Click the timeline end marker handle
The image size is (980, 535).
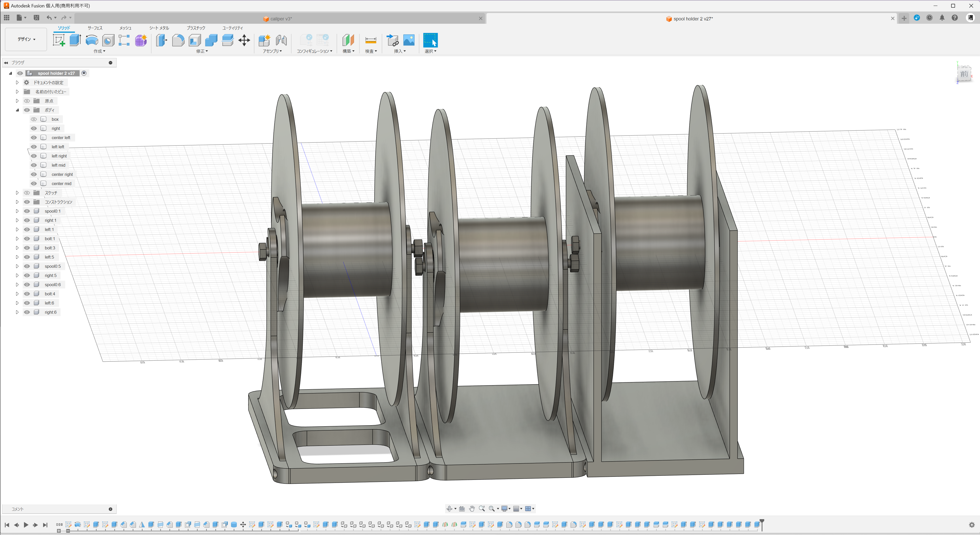(762, 521)
